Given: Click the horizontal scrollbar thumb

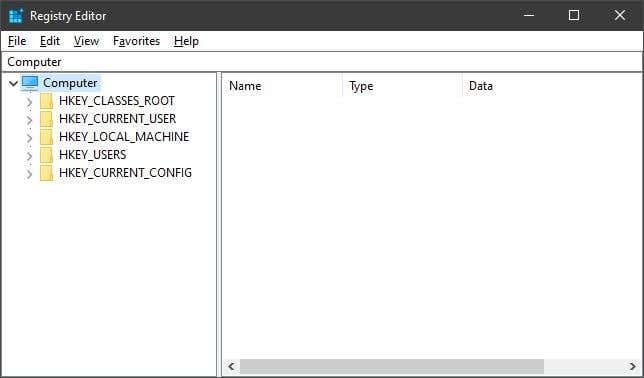Looking at the screenshot, I should pos(392,366).
